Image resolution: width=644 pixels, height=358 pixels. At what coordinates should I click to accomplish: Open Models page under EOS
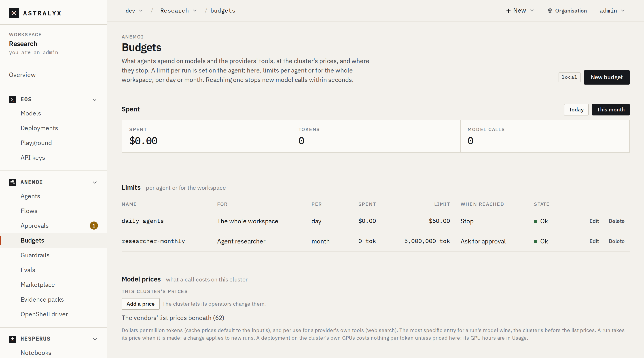(31, 113)
